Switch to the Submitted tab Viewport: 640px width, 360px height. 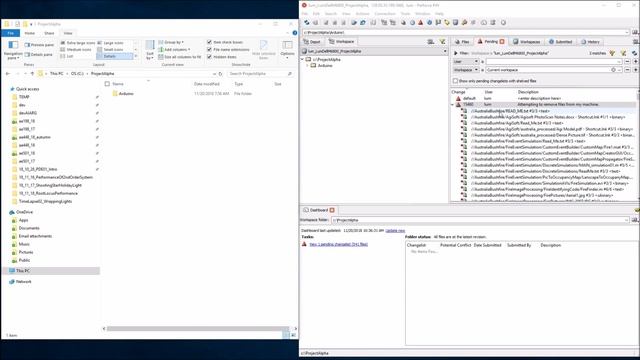tap(560, 42)
